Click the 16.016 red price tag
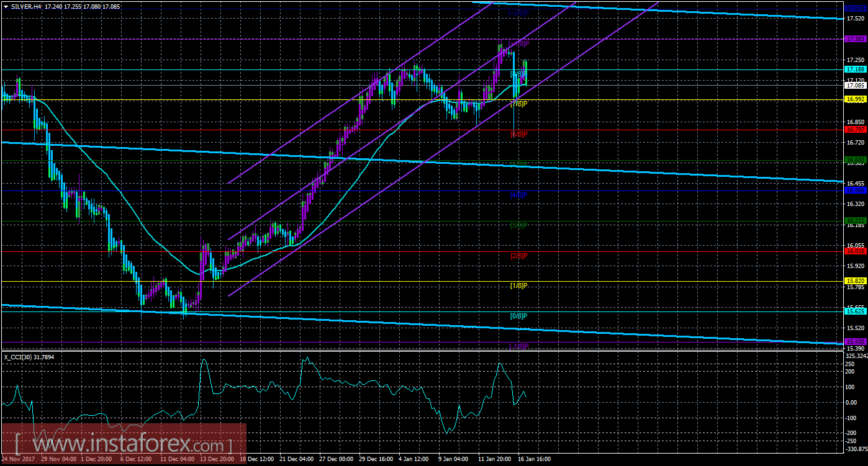The width and height of the screenshot is (868, 466). (856, 251)
